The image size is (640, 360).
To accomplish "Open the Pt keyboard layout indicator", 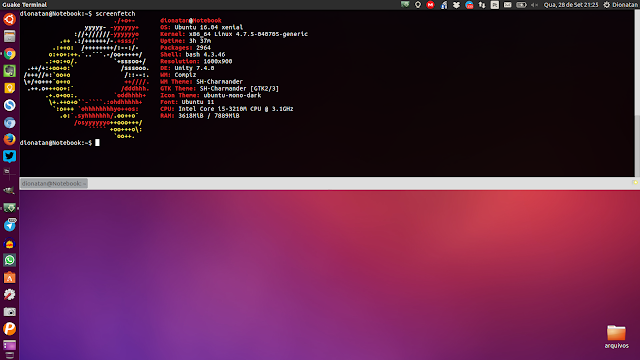I will pyautogui.click(x=495, y=5).
